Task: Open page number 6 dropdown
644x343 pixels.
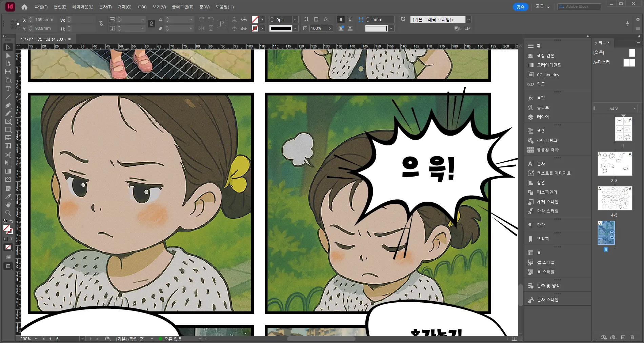Action: (x=82, y=339)
